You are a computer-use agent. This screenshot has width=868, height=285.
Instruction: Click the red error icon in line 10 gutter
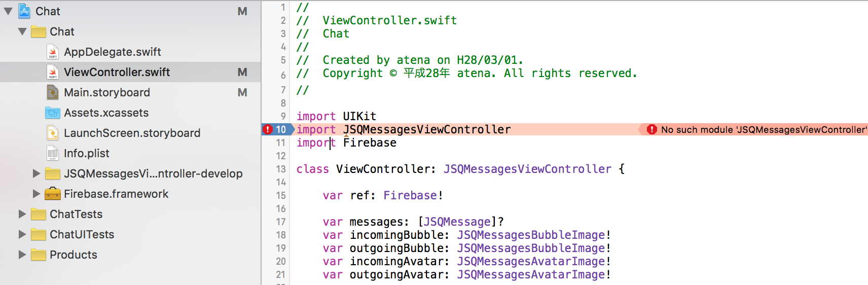pos(268,129)
